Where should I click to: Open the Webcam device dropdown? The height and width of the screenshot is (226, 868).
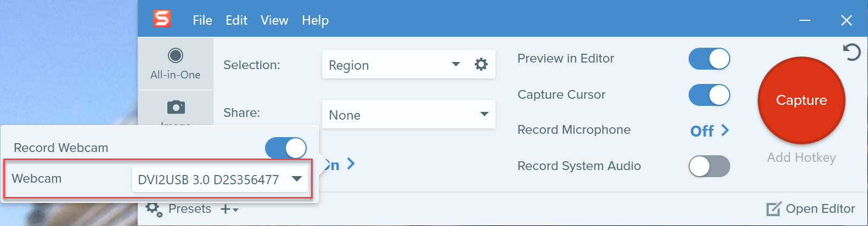pos(219,179)
